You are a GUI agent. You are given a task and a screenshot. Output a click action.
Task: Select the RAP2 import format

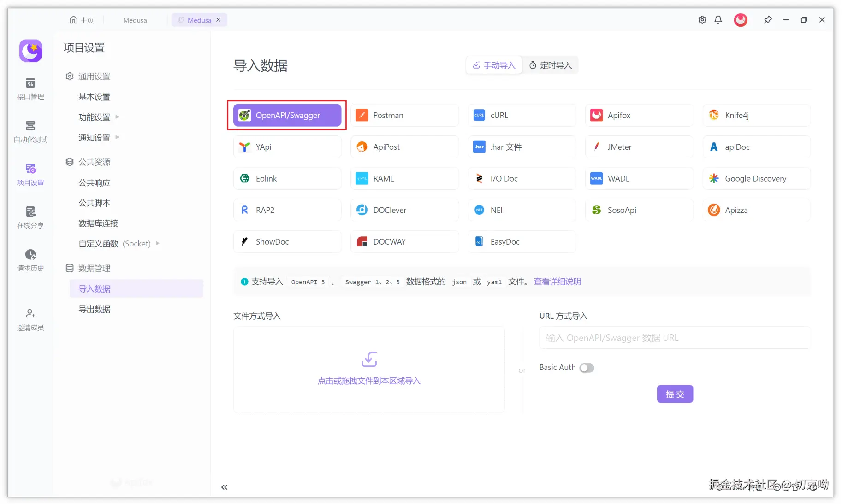coord(287,210)
